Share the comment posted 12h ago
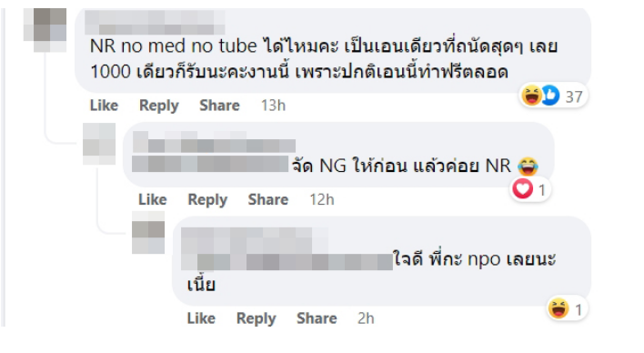The height and width of the screenshot is (353, 644). click(x=267, y=200)
